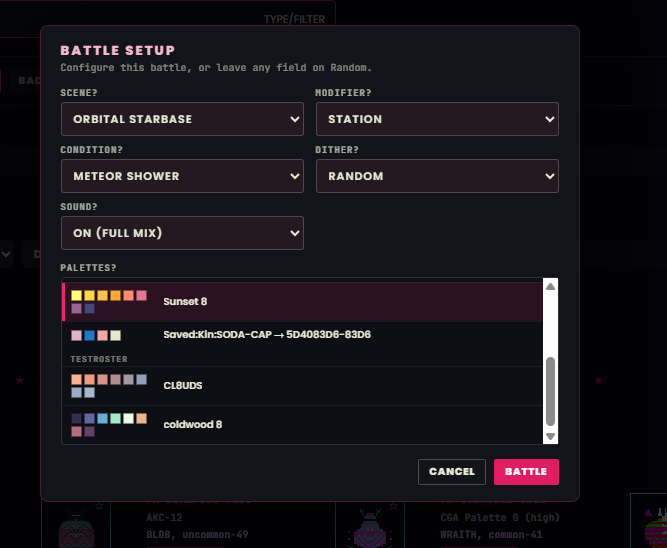Open the Condition dropdown showing Meteor Shower
667x548 pixels.
click(x=182, y=176)
